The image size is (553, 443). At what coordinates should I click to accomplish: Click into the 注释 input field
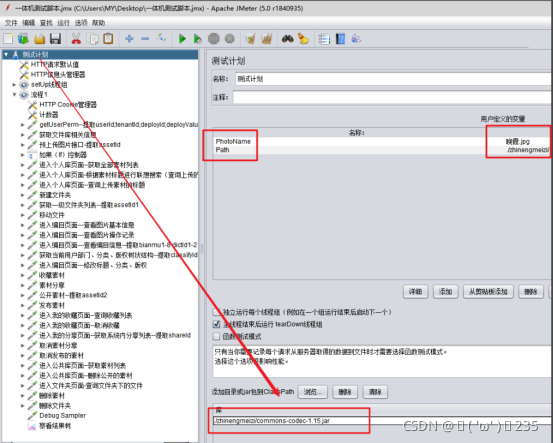(391, 97)
